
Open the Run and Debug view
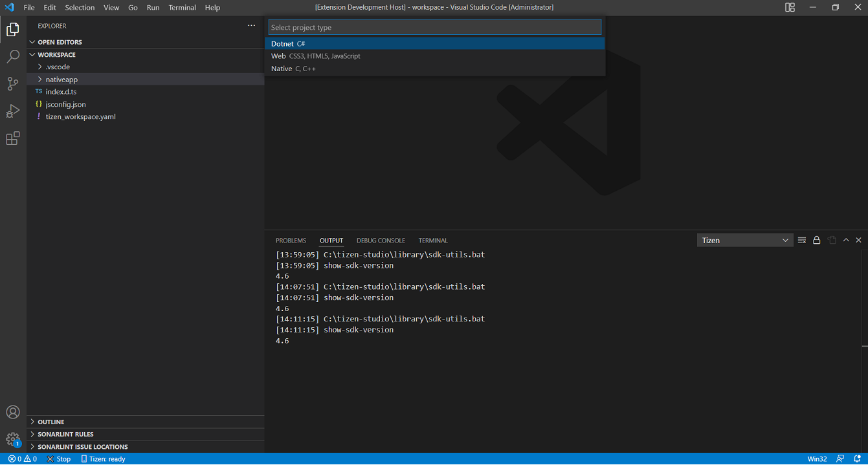point(13,111)
